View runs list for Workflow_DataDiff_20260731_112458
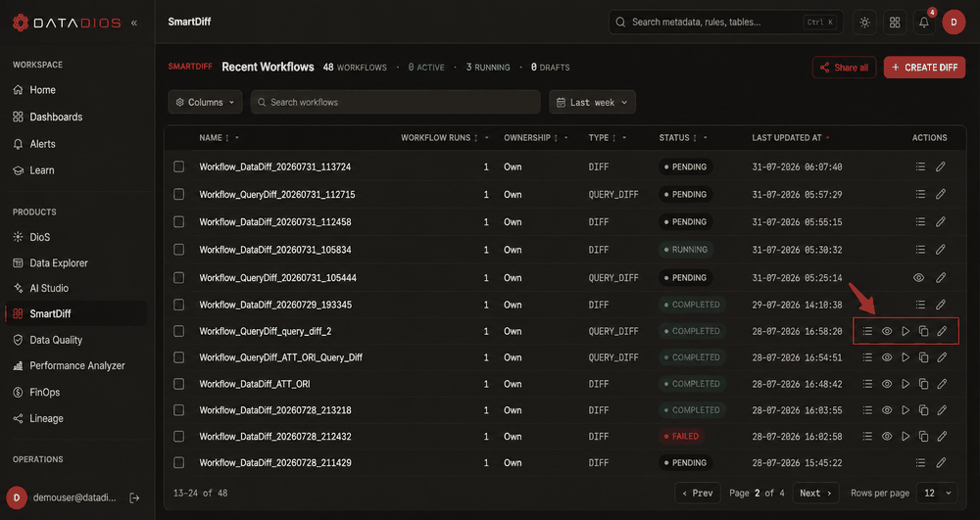Viewport: 980px width, 520px height. coord(920,221)
